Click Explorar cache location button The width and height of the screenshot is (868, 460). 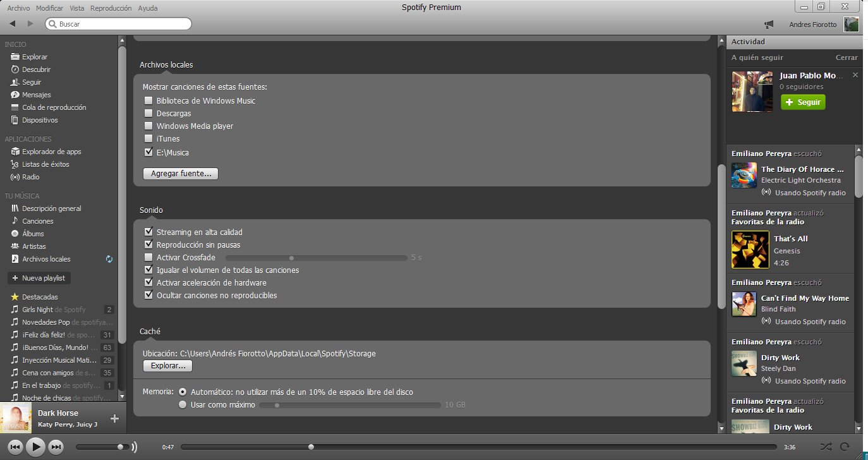click(x=167, y=366)
